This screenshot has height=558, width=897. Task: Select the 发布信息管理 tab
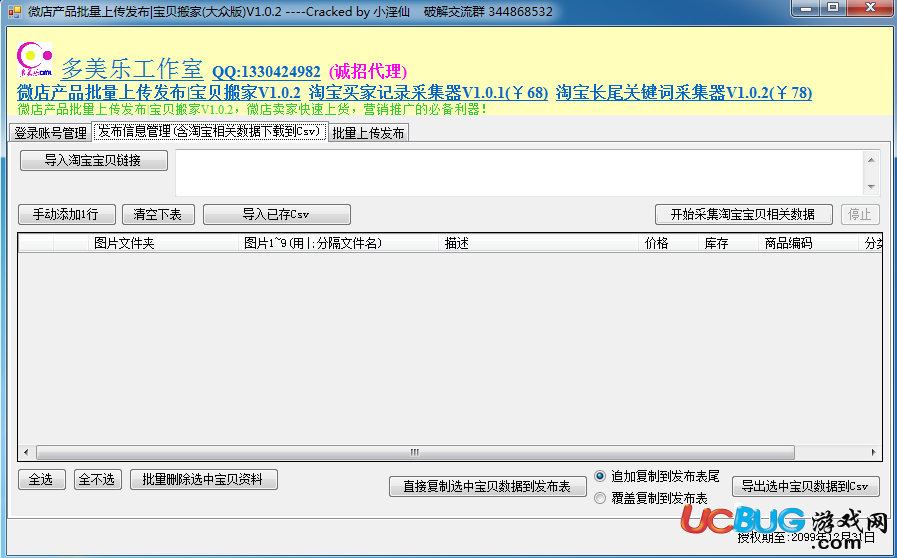point(210,132)
